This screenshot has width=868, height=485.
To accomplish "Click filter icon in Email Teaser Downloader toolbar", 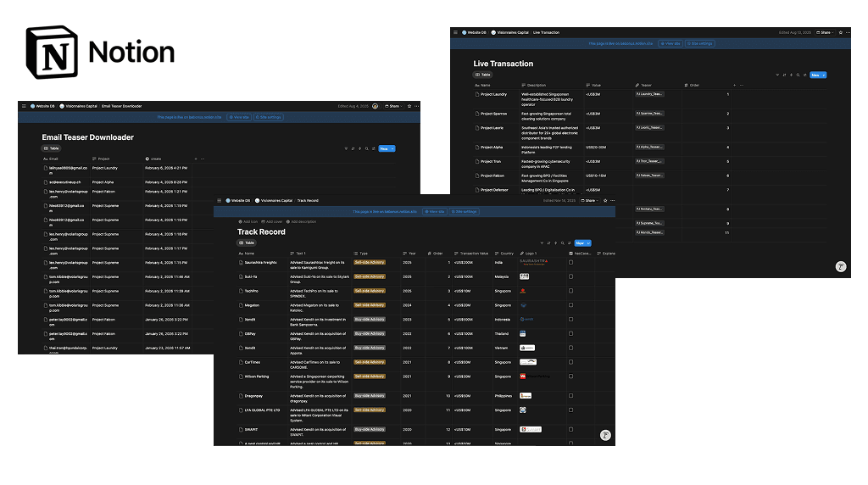I will pyautogui.click(x=346, y=148).
